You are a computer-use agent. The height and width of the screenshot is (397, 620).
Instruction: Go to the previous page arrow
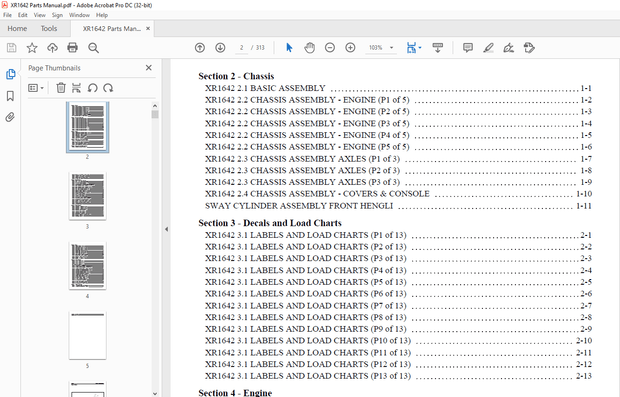[200, 48]
